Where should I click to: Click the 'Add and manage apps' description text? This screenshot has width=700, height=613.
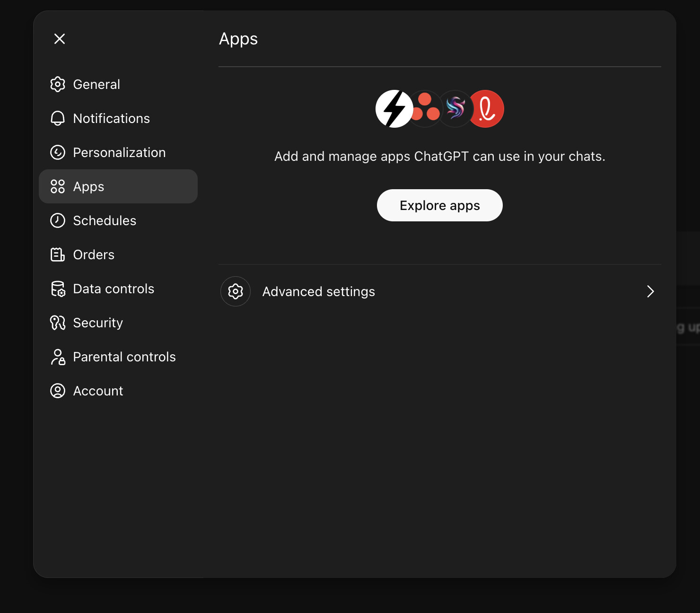(440, 157)
